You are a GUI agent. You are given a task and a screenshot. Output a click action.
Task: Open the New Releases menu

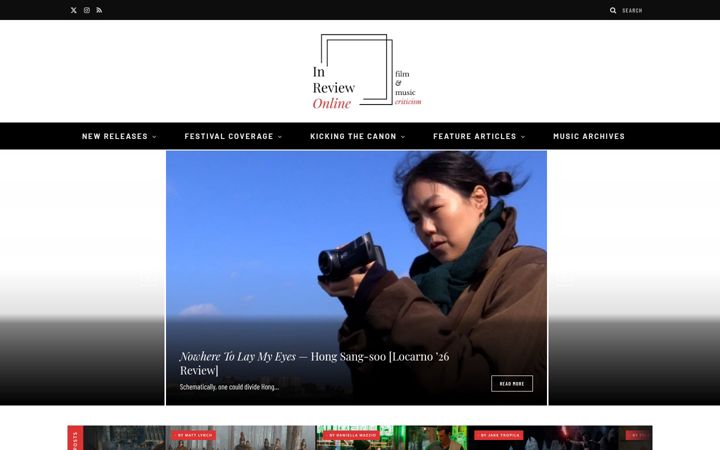115,136
